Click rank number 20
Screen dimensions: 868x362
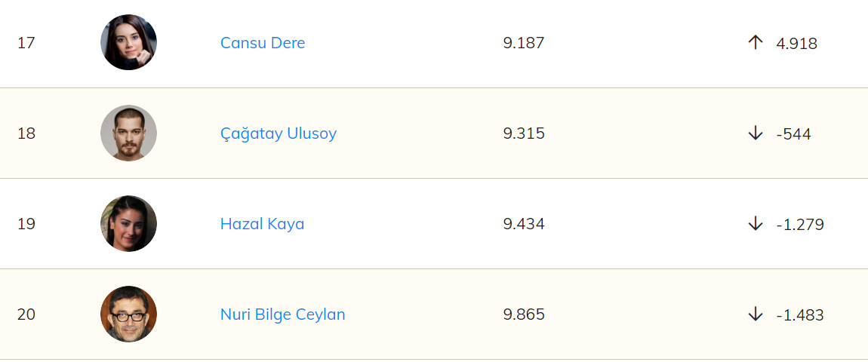point(26,314)
